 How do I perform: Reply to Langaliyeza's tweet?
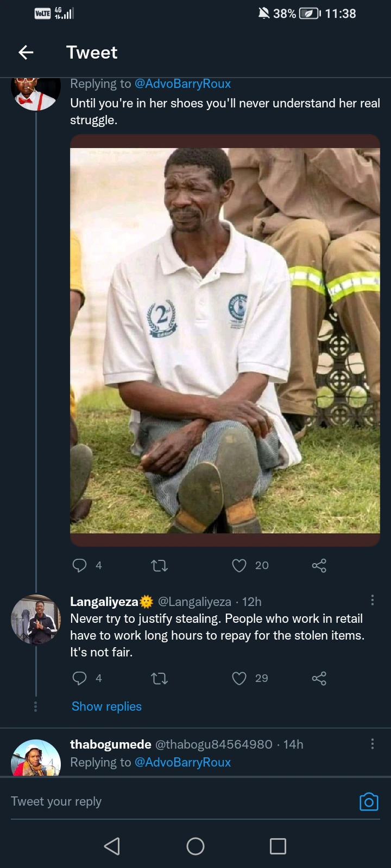[x=80, y=678]
